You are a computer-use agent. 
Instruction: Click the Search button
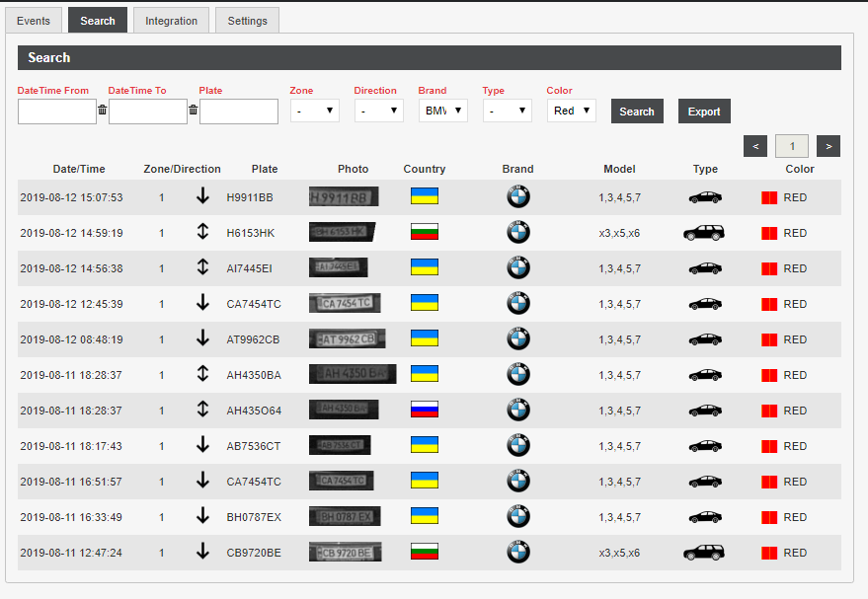point(637,112)
